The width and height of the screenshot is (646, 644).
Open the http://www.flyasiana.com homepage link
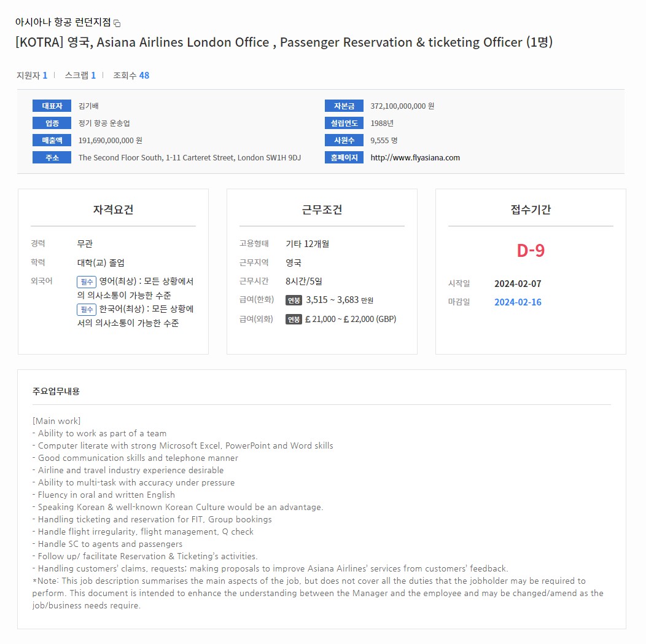click(x=415, y=157)
